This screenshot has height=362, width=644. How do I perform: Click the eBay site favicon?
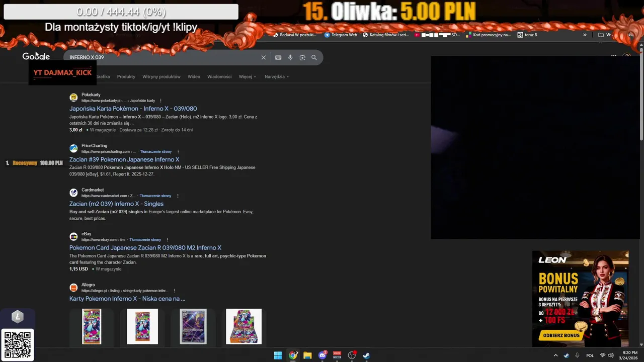pyautogui.click(x=73, y=237)
